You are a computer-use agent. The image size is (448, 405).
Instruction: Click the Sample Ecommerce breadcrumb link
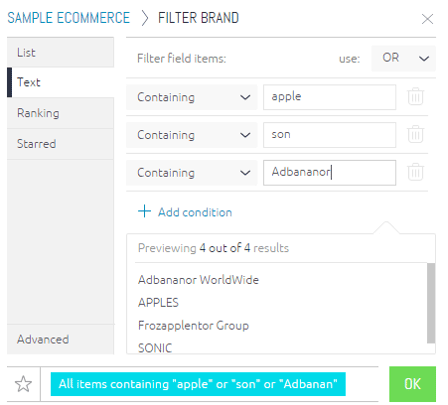69,18
